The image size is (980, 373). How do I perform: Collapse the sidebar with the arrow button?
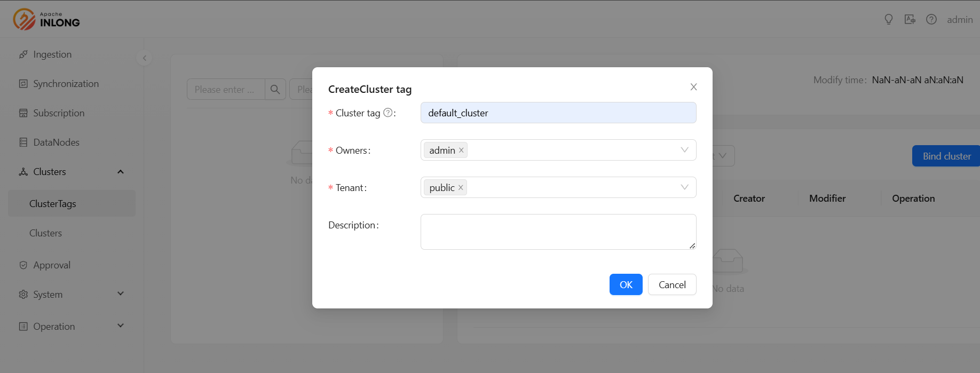click(x=144, y=58)
